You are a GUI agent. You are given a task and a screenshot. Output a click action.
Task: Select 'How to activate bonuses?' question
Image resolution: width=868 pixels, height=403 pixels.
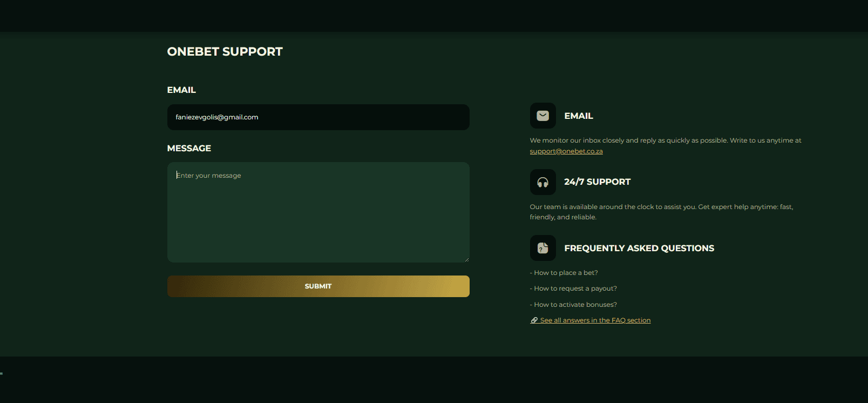pos(573,305)
